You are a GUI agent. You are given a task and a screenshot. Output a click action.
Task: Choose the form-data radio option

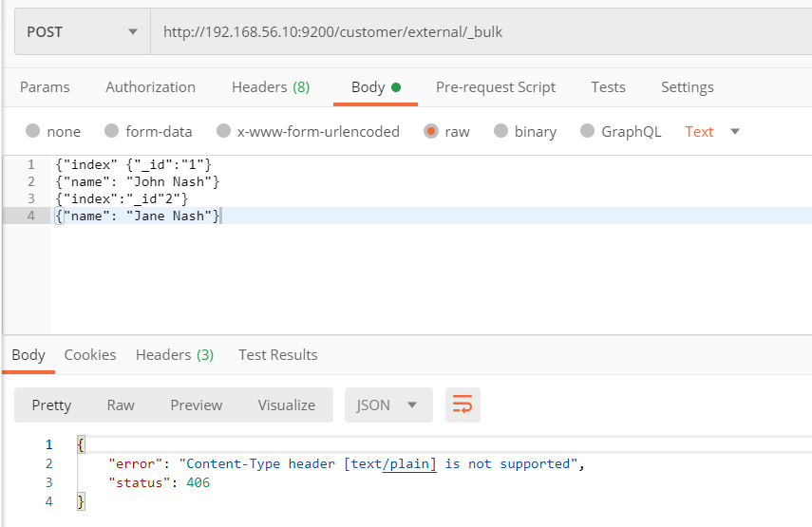coord(111,131)
